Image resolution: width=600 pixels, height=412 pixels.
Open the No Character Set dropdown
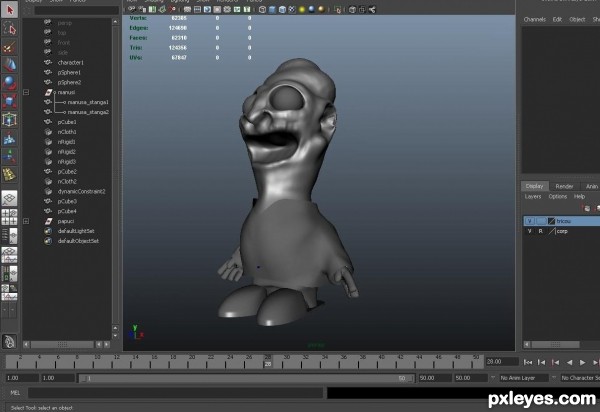[580, 378]
